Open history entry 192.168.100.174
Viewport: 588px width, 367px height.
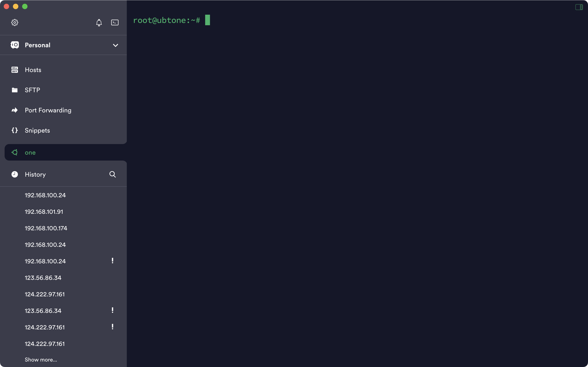[x=46, y=228]
